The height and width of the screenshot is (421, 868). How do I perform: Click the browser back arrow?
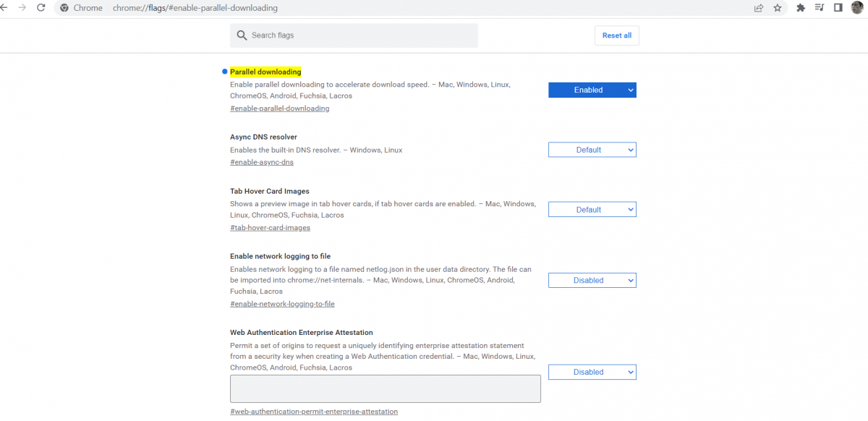point(4,8)
